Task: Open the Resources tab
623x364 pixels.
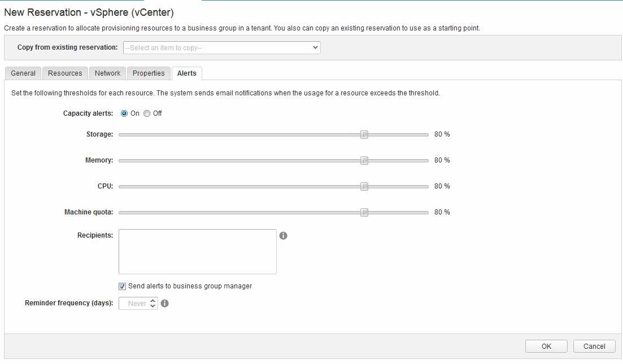Action: tap(65, 73)
